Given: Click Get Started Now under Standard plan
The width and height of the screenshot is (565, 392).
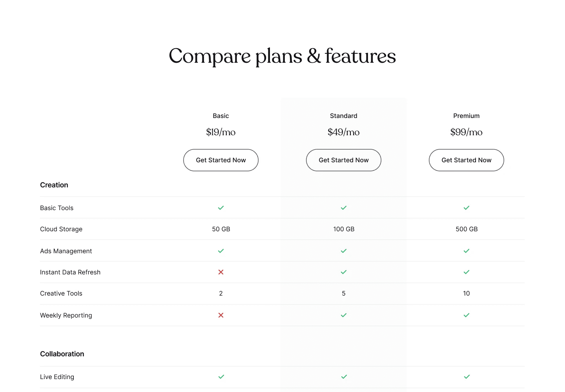Looking at the screenshot, I should coord(344,160).
